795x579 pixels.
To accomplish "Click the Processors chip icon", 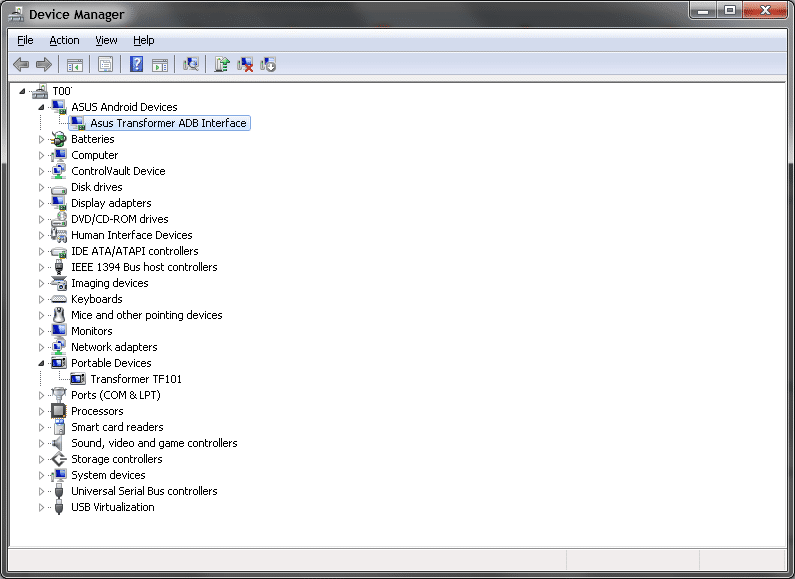I will [x=59, y=411].
